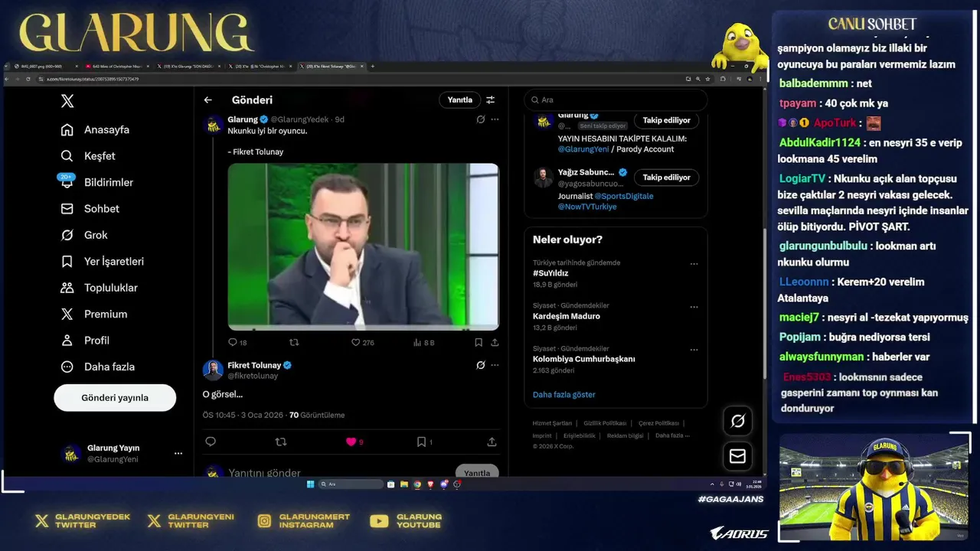Open the floating Grok button
Viewport: 980px width, 551px height.
click(737, 421)
